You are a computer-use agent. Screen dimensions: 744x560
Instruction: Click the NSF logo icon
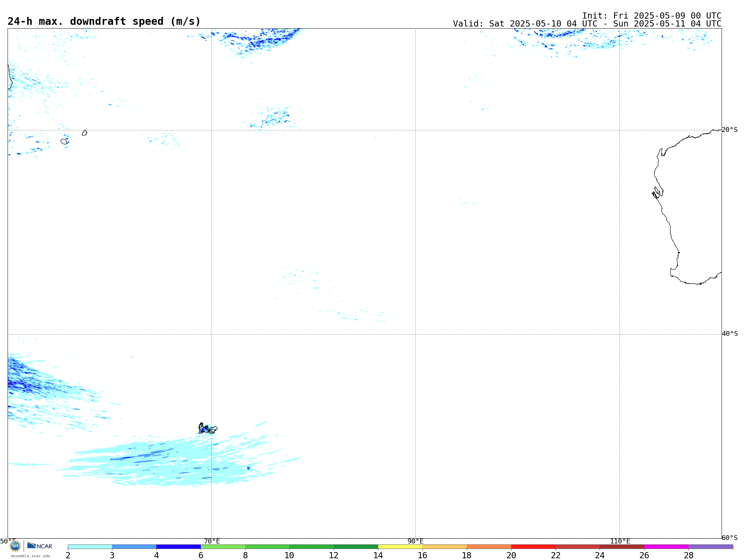coord(15,546)
